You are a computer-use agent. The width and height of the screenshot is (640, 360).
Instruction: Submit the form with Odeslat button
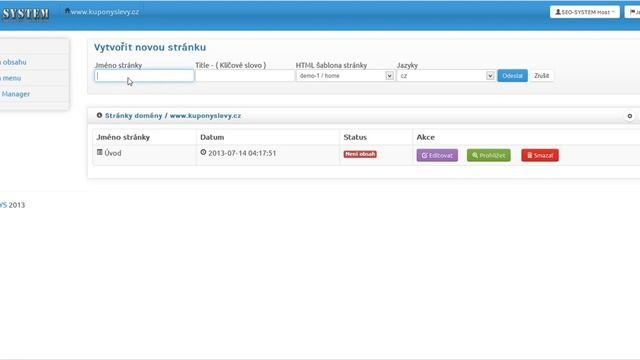click(512, 76)
